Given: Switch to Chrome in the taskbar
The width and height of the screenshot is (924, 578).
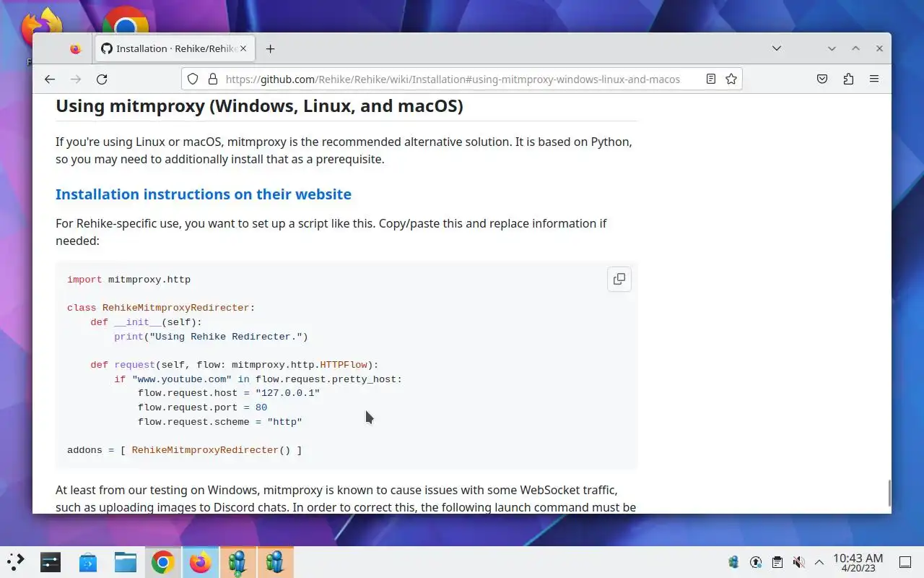Looking at the screenshot, I should pyautogui.click(x=163, y=562).
